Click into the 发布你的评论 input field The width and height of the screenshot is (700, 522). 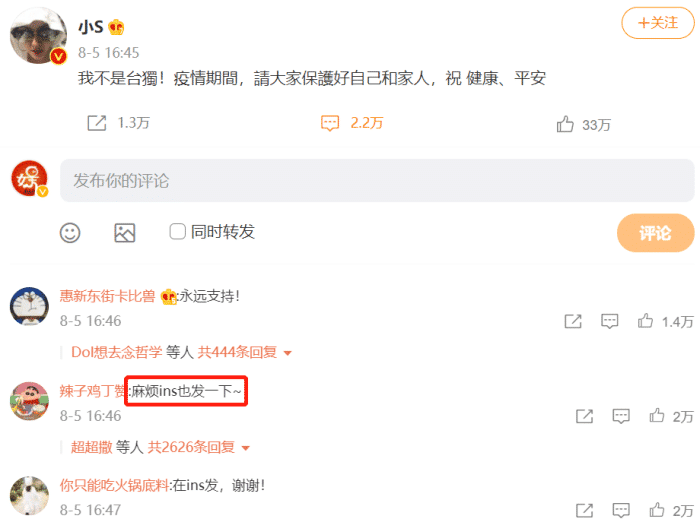[377, 180]
